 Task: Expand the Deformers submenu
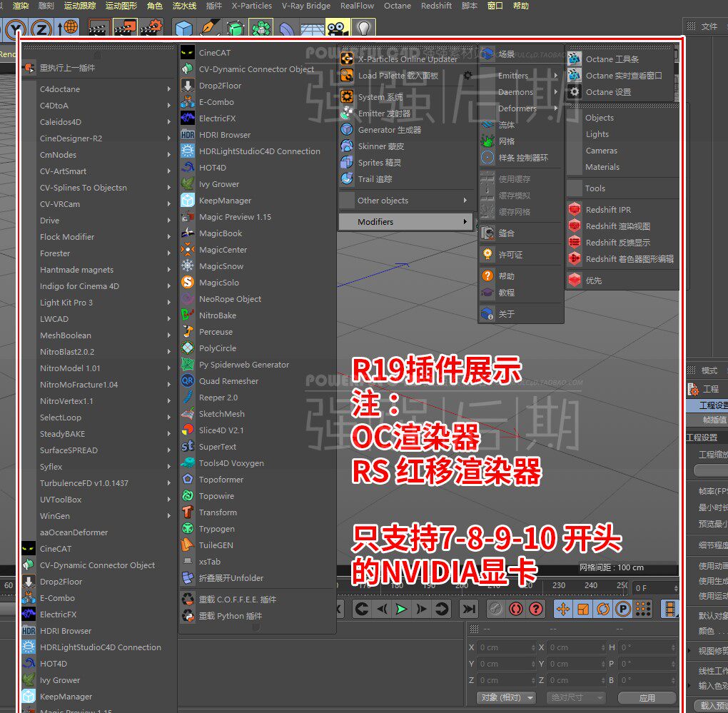(x=521, y=108)
